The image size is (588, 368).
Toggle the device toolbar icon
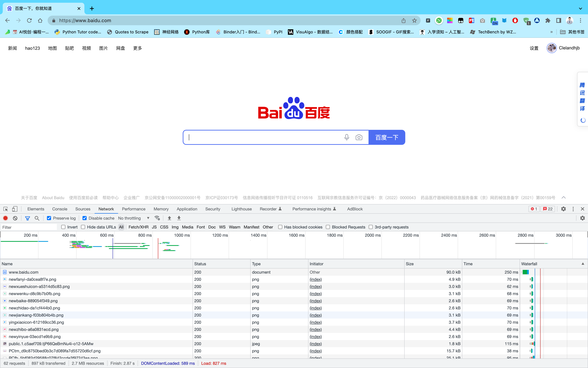[x=15, y=209]
